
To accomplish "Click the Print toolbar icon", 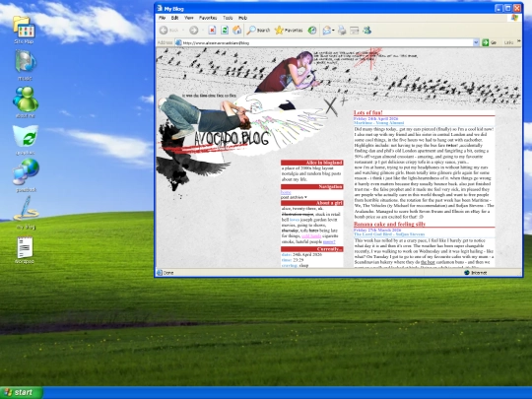I will tap(342, 31).
